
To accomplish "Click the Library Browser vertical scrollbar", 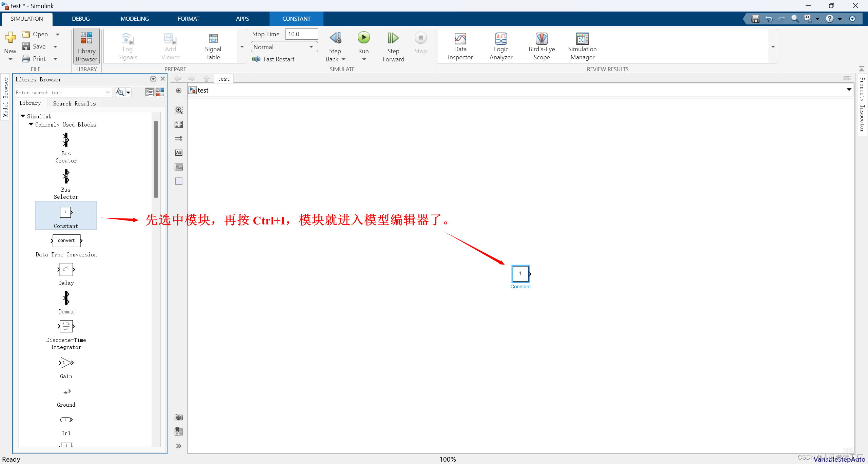I will point(156,159).
